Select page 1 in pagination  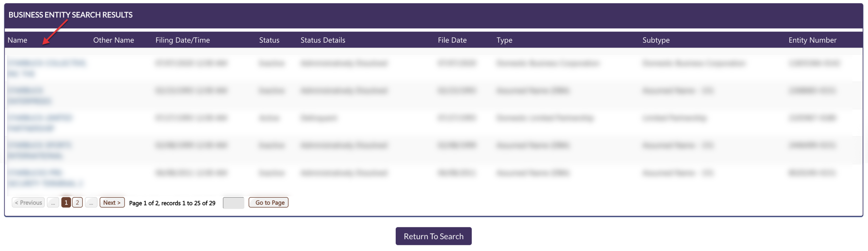click(66, 202)
